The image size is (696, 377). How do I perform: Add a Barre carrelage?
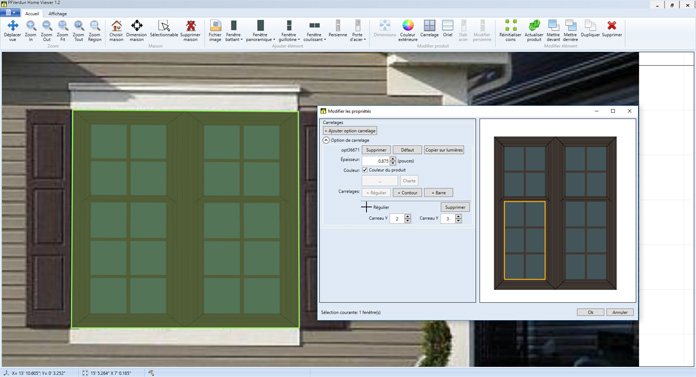click(x=439, y=193)
